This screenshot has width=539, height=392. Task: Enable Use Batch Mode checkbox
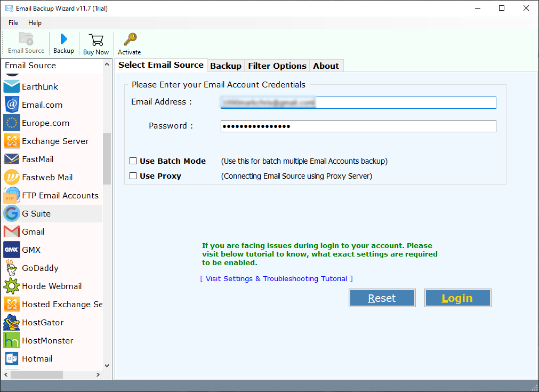point(133,161)
